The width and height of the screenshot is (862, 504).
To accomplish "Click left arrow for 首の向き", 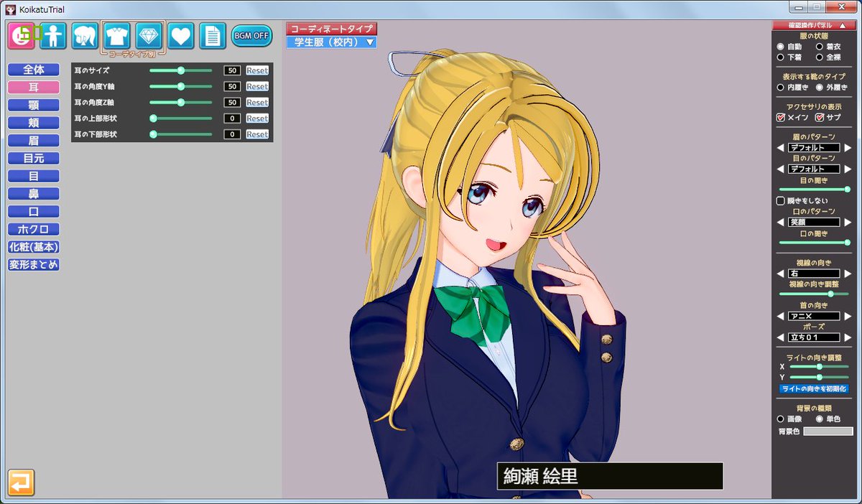I will coord(780,316).
